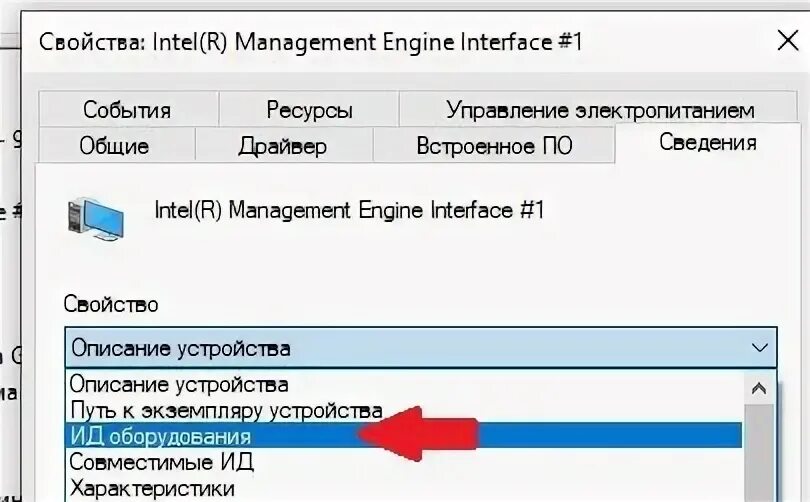Viewport: 810px width, 502px height.
Task: Select ИД оборудования from the list
Action: coord(160,437)
